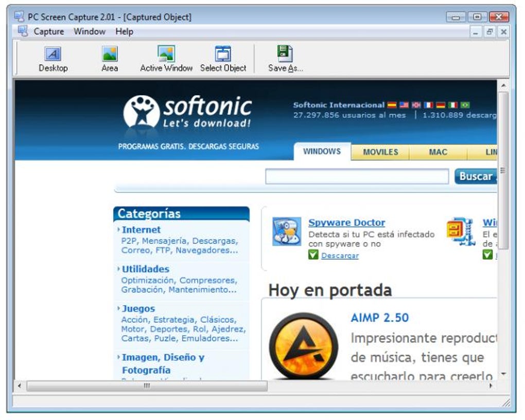
Task: Click the Buscar search button
Action: (476, 176)
